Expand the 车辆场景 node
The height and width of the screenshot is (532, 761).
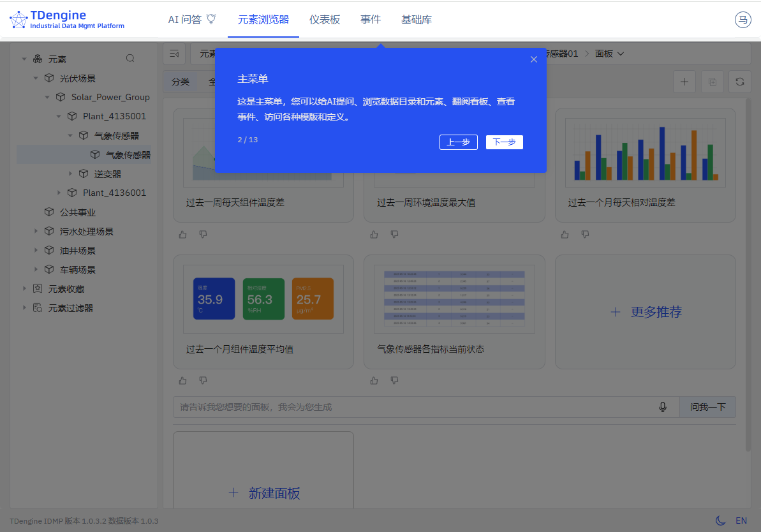36,269
